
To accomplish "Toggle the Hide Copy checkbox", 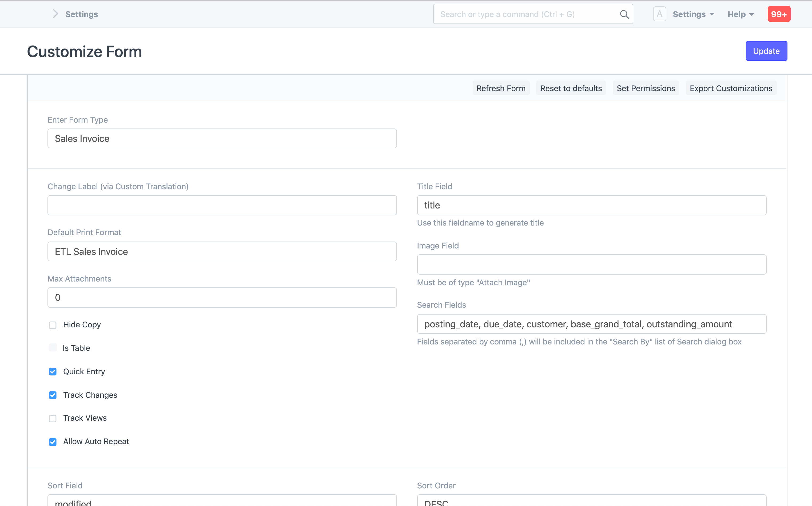I will 53,325.
